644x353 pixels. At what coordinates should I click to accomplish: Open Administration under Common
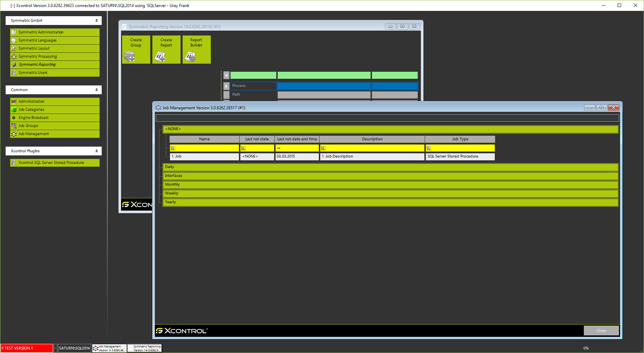coord(55,102)
